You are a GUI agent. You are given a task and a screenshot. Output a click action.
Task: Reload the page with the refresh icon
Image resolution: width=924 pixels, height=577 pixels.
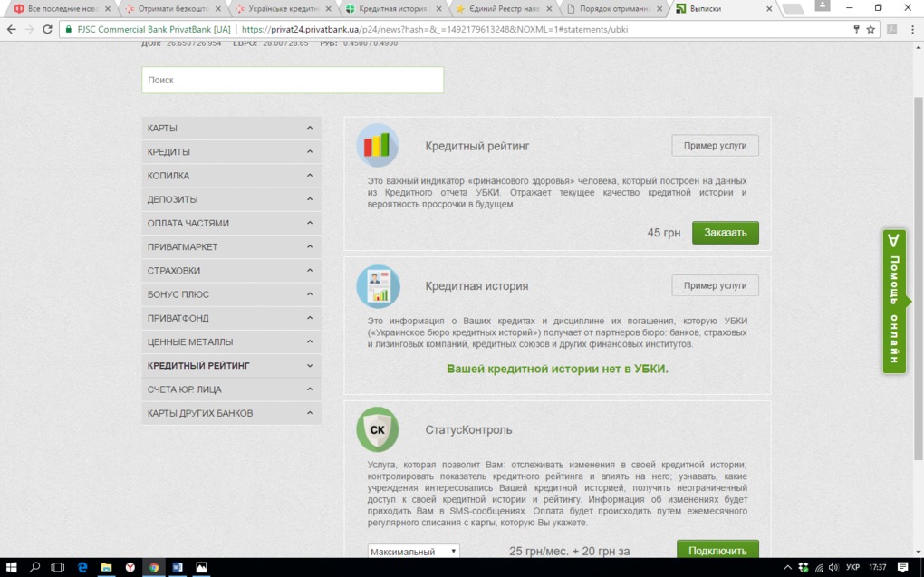click(x=47, y=29)
